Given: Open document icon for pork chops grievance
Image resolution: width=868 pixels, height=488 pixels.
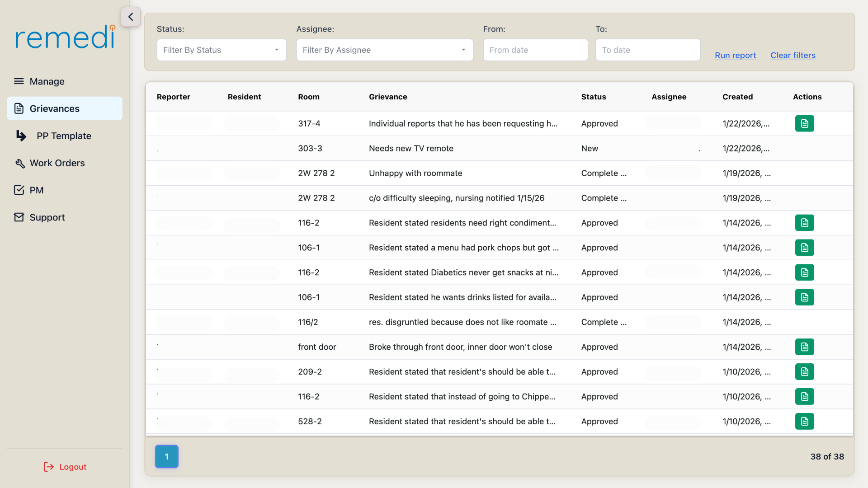Looking at the screenshot, I should tap(804, 248).
